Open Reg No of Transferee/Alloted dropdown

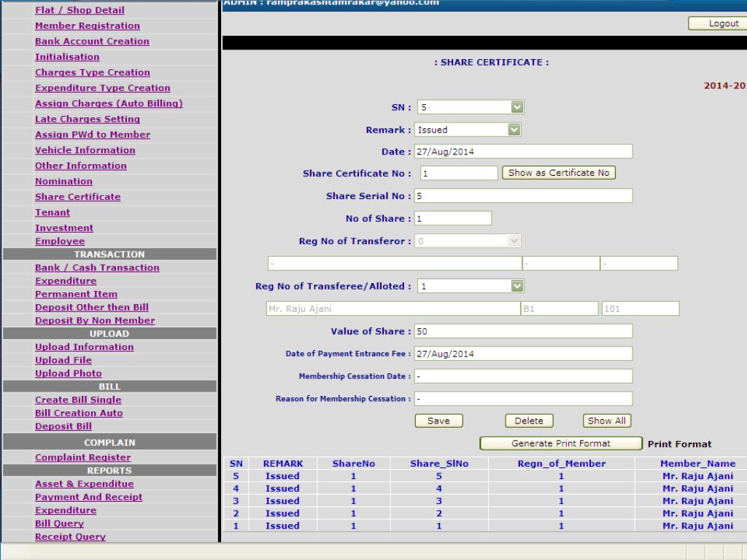coord(471,286)
